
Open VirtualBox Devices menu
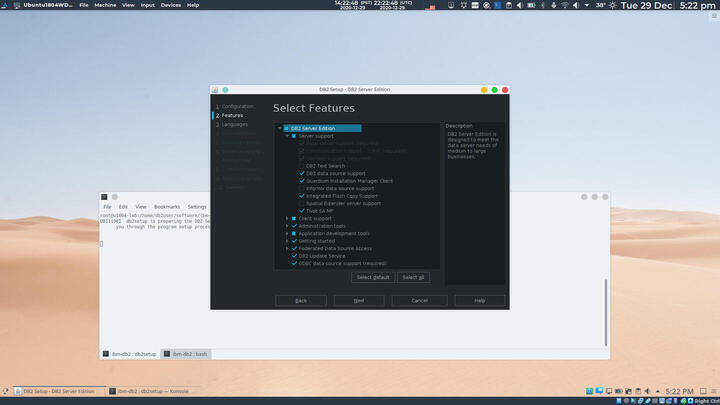click(x=170, y=5)
